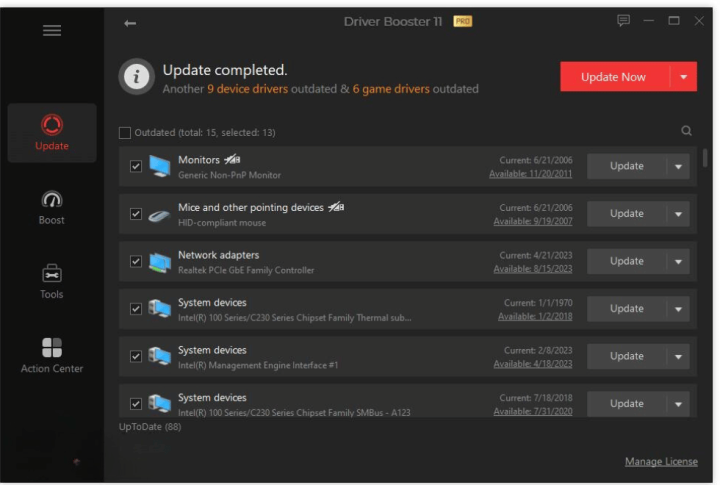The image size is (720, 485).
Task: Open the Manage License link
Action: click(661, 462)
